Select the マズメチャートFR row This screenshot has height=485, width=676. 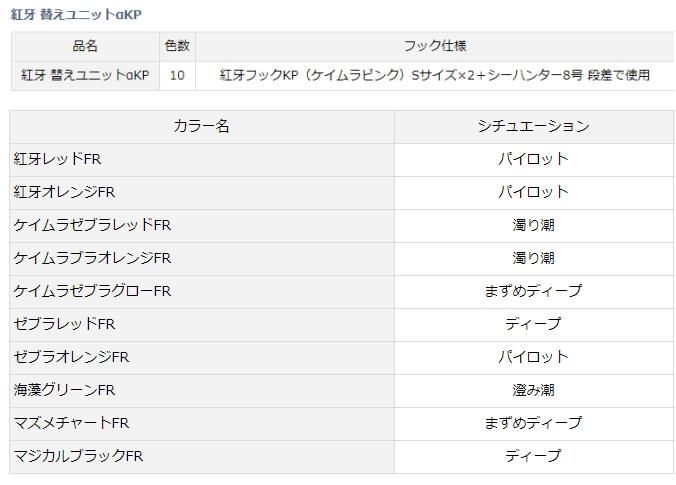pyautogui.click(x=72, y=423)
